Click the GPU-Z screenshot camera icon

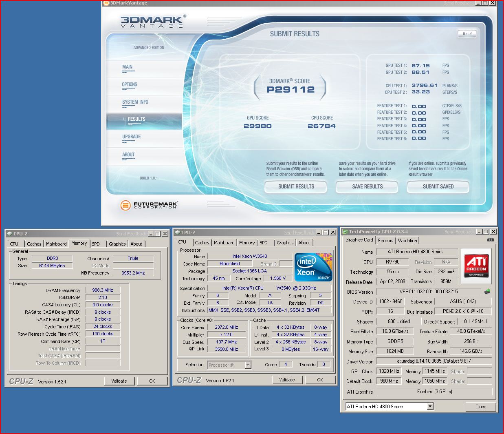(490, 240)
